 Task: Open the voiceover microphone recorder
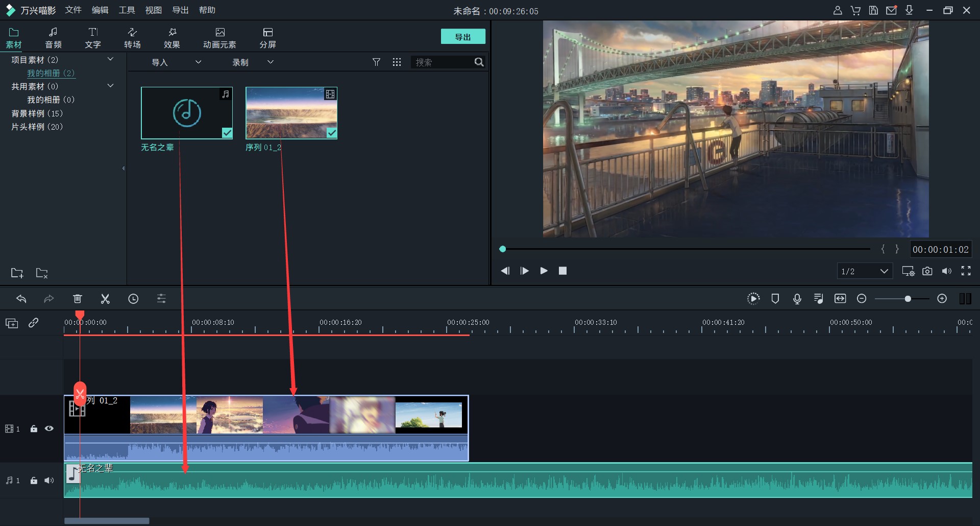[x=797, y=299]
